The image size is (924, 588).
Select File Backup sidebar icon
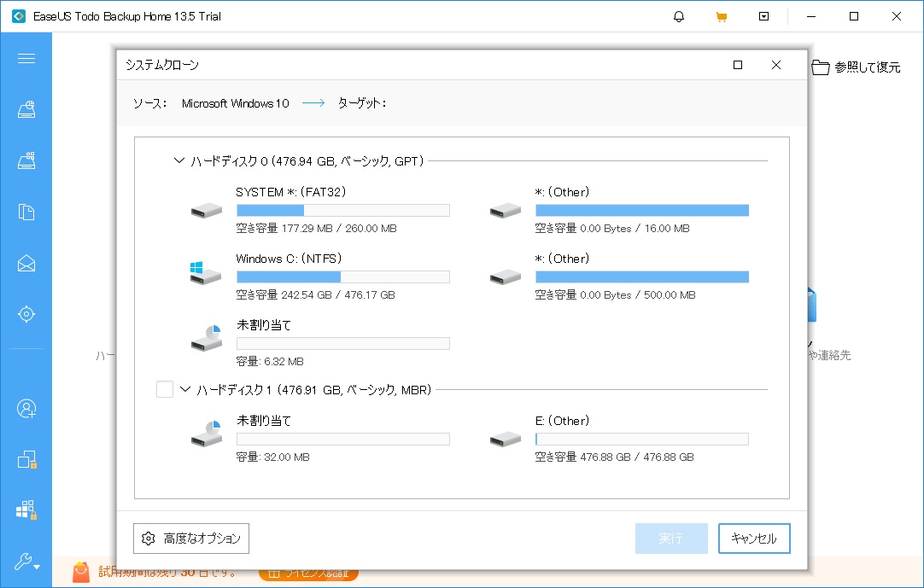click(x=26, y=212)
